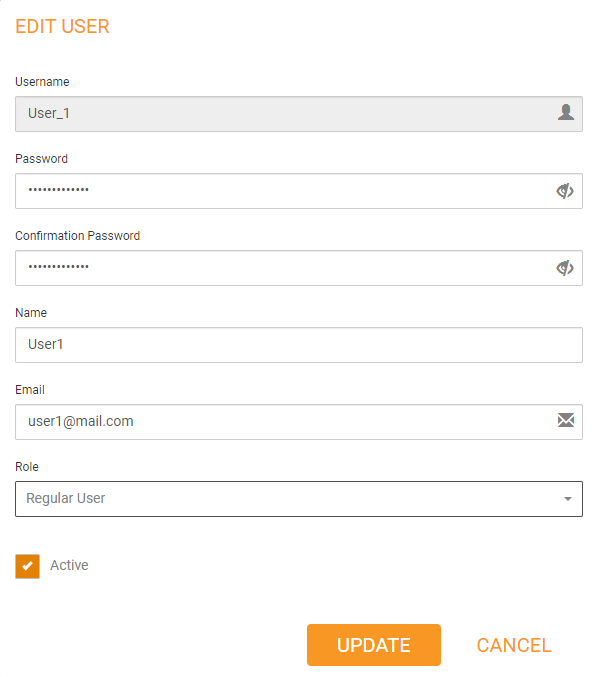Uncheck the orange Active checkbox
Screen dimensions: 597x677
click(x=27, y=566)
